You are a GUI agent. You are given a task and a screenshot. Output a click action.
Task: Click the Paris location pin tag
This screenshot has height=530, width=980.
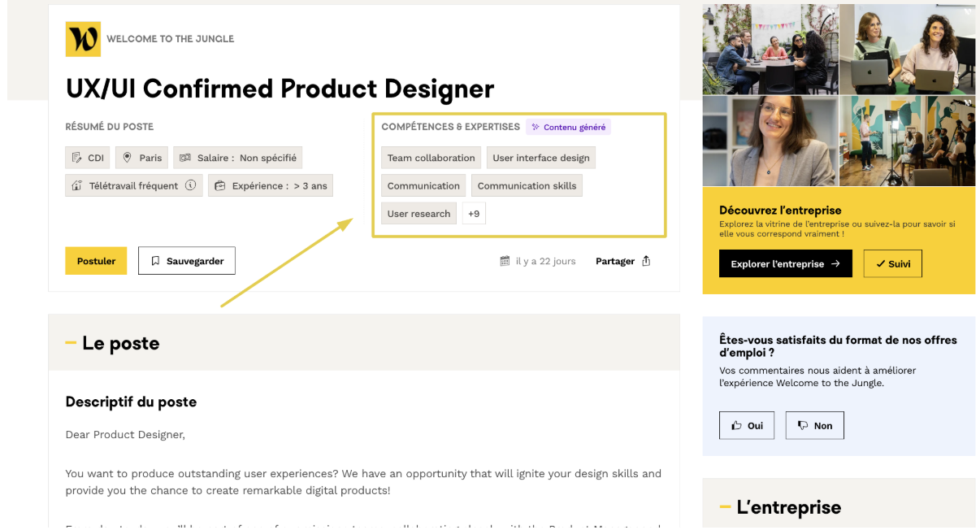(141, 158)
